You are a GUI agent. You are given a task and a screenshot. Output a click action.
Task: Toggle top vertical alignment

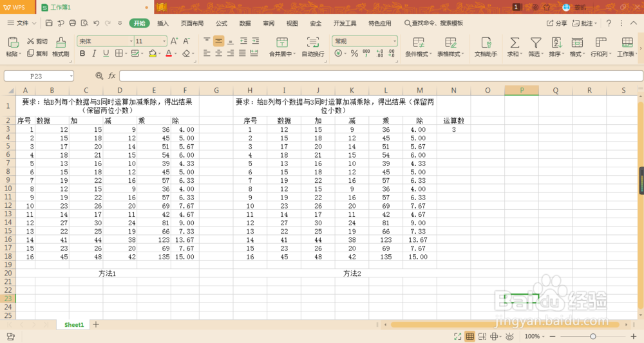click(207, 41)
